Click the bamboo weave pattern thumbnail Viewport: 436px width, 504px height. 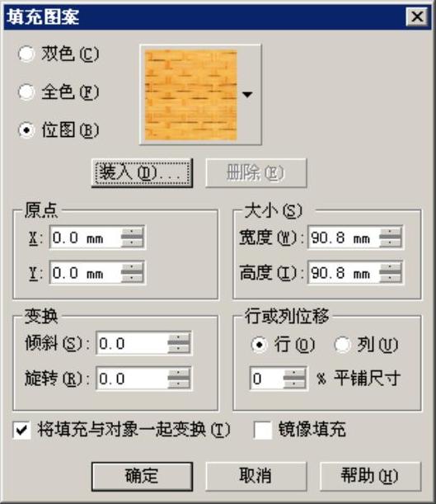click(191, 95)
